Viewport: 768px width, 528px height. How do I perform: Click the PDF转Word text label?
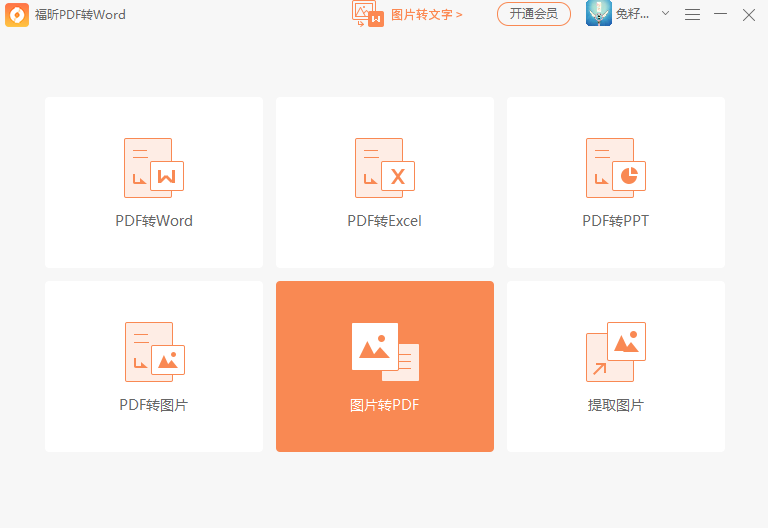point(154,221)
